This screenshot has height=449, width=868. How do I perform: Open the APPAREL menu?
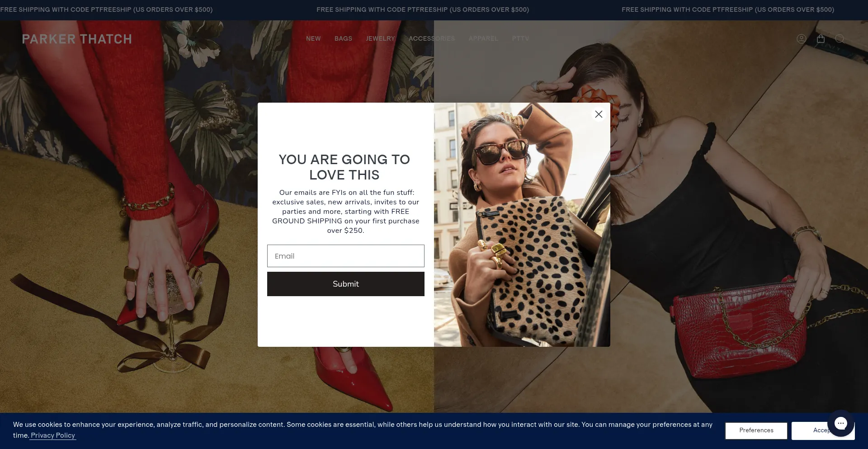tap(483, 38)
